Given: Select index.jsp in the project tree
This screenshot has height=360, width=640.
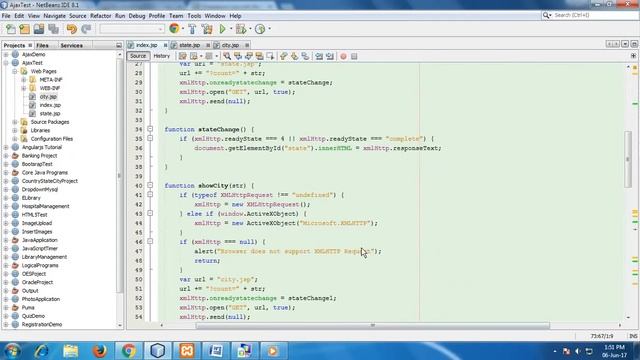Looking at the screenshot, I should click(x=50, y=105).
